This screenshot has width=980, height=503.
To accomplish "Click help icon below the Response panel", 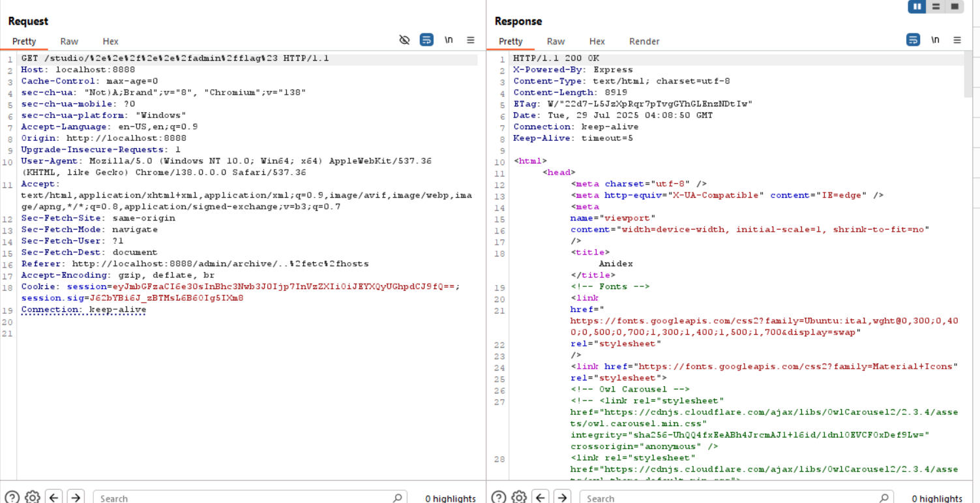I will (499, 498).
